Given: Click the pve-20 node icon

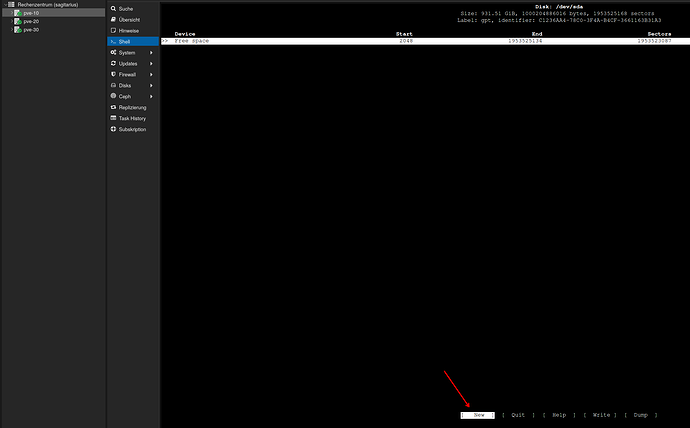Looking at the screenshot, I should tap(18, 21).
